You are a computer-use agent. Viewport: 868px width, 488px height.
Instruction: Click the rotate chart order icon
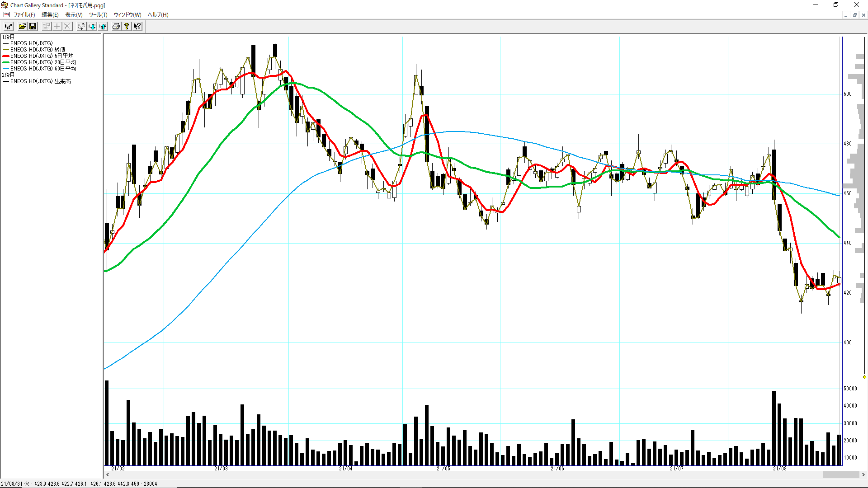click(x=81, y=26)
